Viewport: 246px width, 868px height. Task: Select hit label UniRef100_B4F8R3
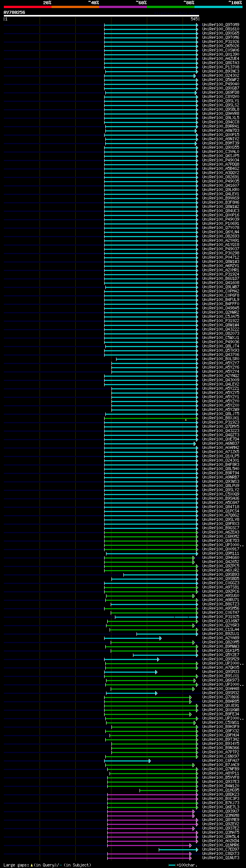[x=221, y=465]
